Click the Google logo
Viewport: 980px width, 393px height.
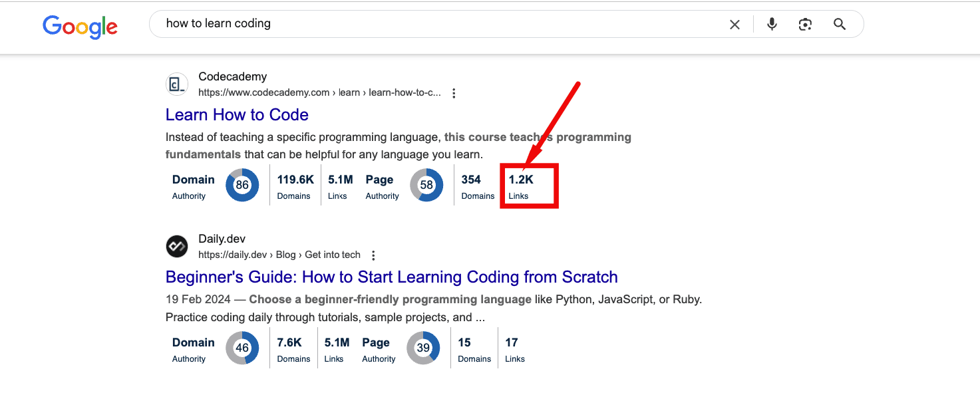point(80,26)
